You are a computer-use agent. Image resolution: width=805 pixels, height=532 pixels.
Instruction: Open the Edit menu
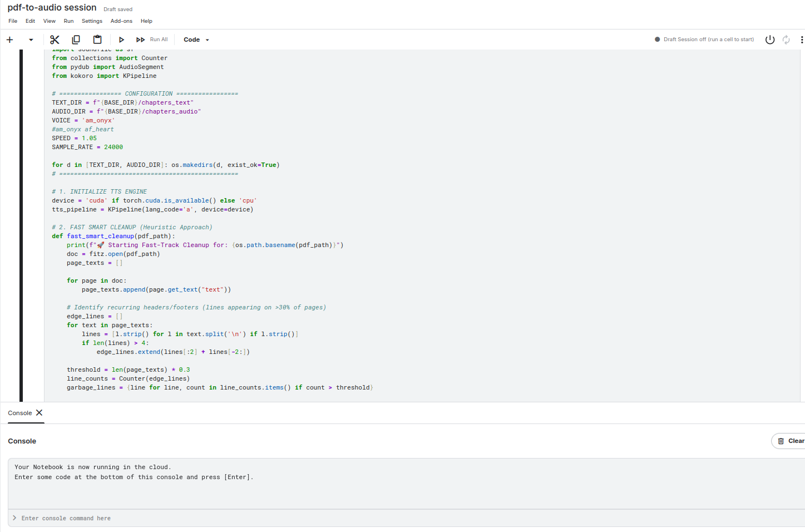(x=30, y=21)
